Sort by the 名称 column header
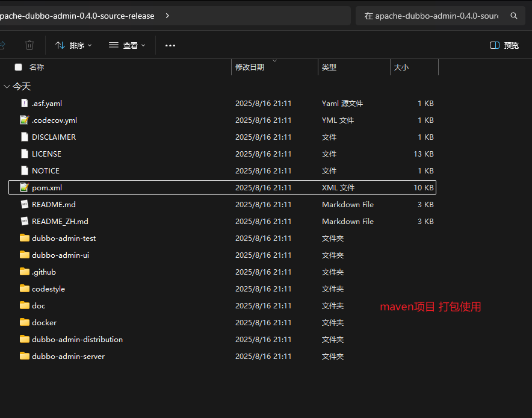 pyautogui.click(x=37, y=67)
